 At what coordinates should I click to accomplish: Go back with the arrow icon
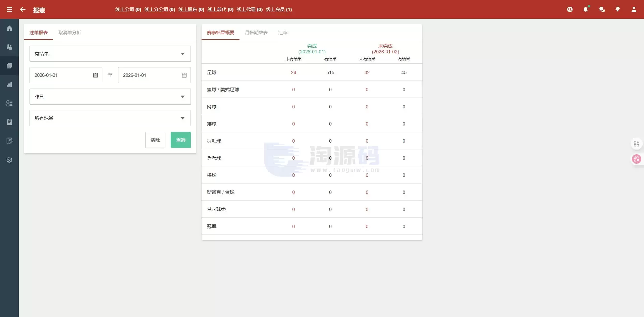click(x=23, y=9)
